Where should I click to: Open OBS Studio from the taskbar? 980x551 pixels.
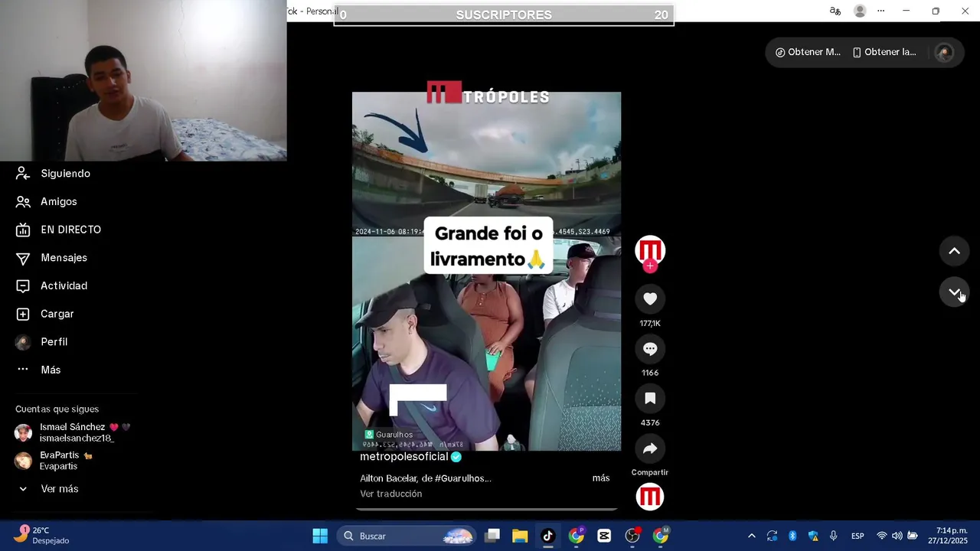632,536
